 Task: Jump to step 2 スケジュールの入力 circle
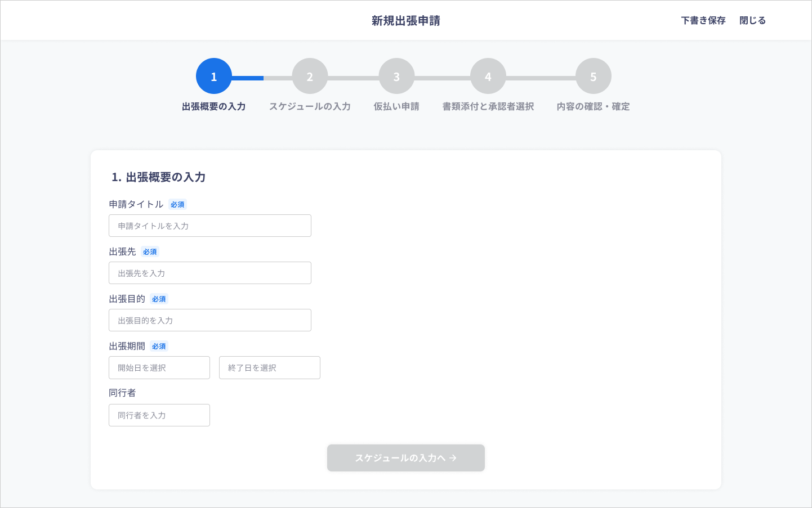click(310, 75)
